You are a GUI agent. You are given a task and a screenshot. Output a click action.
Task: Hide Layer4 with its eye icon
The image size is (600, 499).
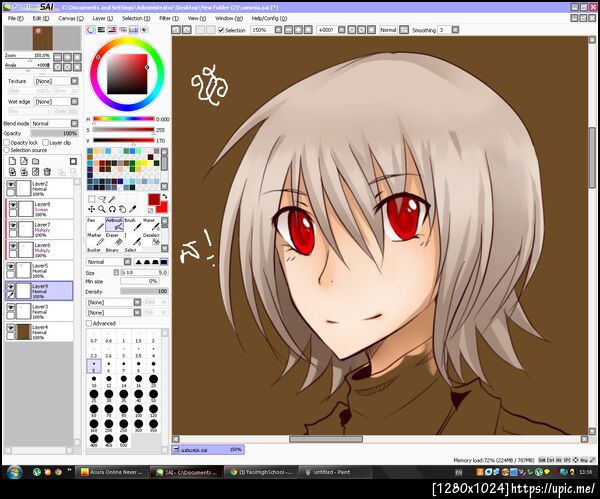(x=11, y=328)
